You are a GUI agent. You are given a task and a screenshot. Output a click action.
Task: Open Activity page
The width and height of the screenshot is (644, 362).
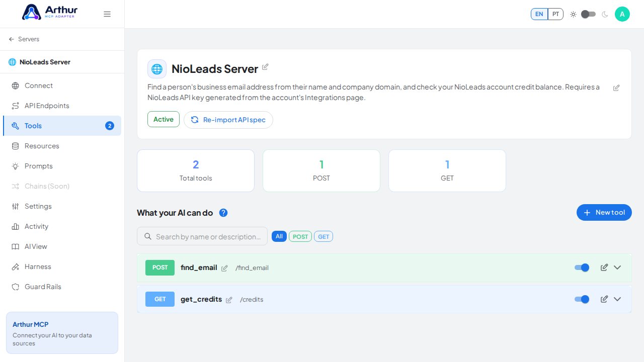62,226
